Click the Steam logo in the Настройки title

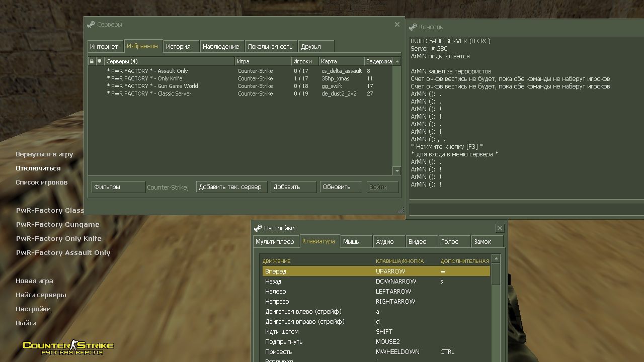click(258, 228)
